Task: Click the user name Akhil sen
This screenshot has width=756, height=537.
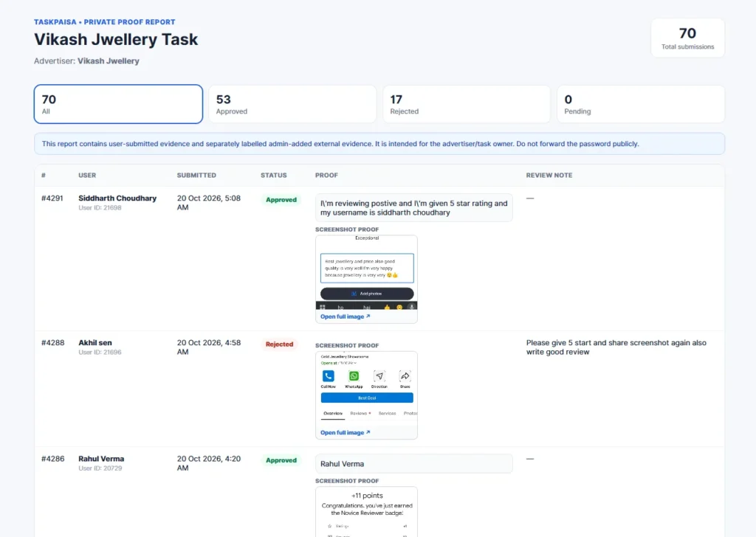Action: (95, 342)
